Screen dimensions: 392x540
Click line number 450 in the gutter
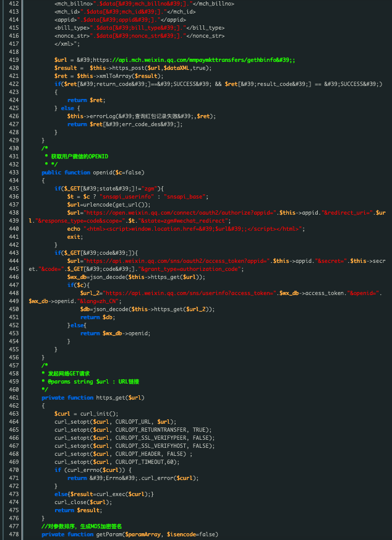[x=13, y=309]
